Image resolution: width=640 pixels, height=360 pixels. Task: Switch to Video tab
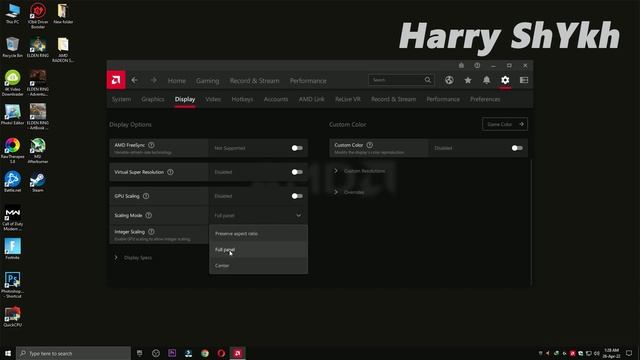pos(213,99)
